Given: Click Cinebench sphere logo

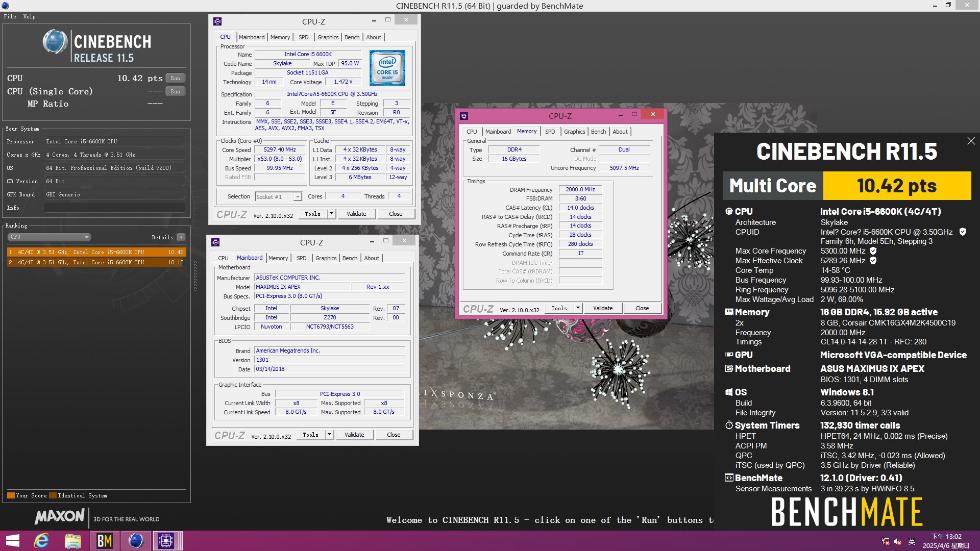Looking at the screenshot, I should [55, 42].
